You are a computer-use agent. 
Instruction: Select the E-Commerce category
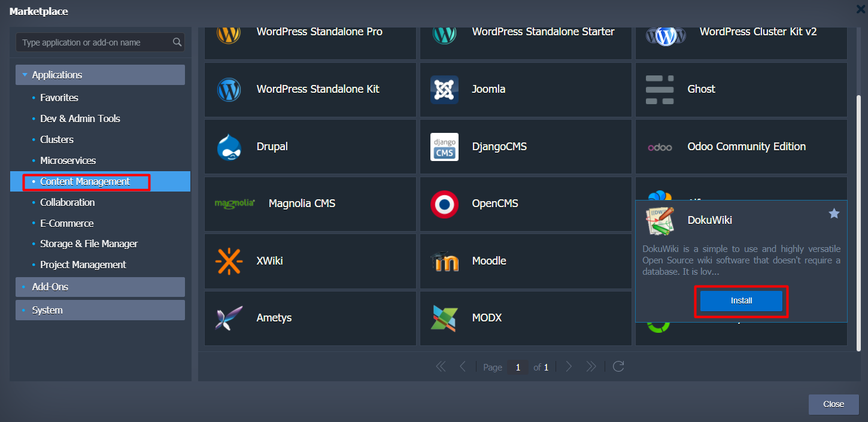[x=66, y=223]
